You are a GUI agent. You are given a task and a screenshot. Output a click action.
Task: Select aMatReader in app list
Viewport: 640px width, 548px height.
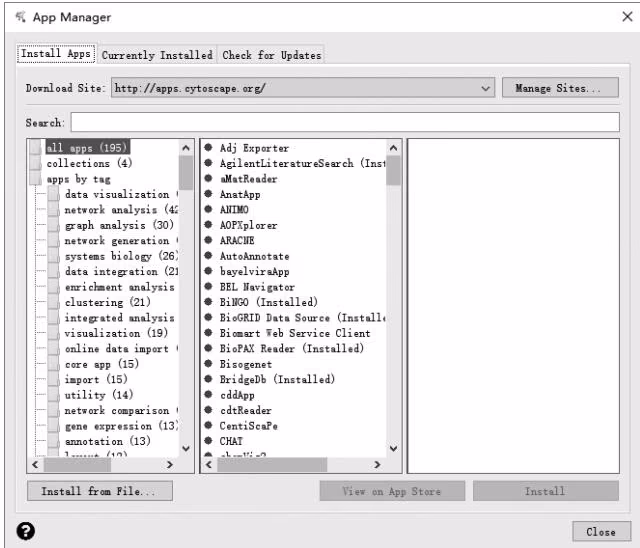pyautogui.click(x=249, y=179)
